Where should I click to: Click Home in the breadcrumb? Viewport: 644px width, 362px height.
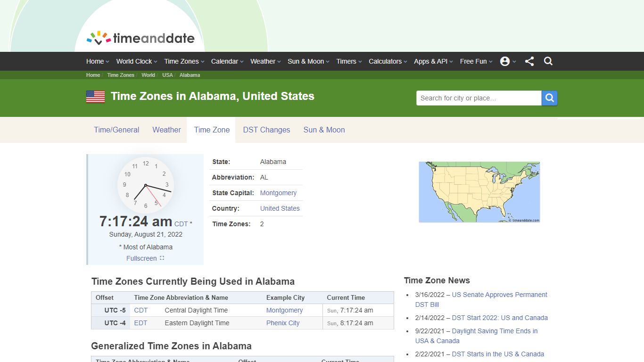(93, 75)
